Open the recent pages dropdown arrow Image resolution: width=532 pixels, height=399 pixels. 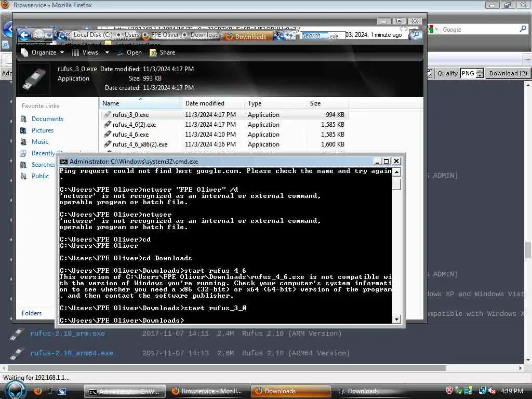point(49,35)
